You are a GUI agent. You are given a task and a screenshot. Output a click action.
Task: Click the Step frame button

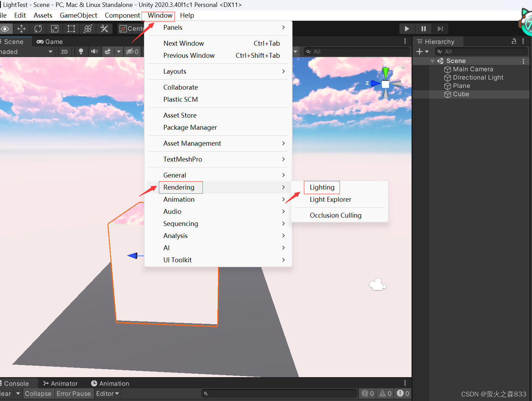(440, 29)
